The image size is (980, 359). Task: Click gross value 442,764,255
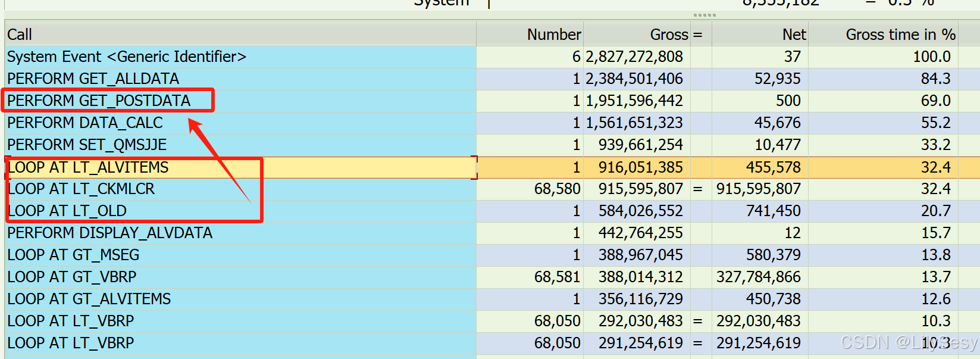click(x=641, y=233)
